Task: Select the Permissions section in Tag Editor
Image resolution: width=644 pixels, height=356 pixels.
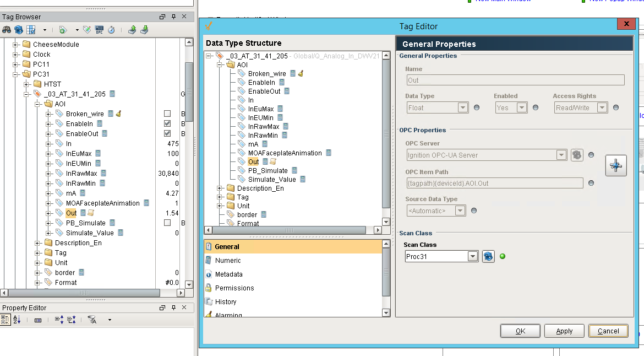Action: click(x=293, y=288)
